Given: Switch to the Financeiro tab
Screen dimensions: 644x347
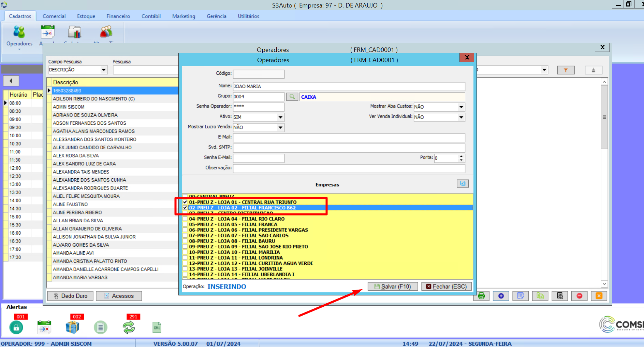Looking at the screenshot, I should click(118, 16).
